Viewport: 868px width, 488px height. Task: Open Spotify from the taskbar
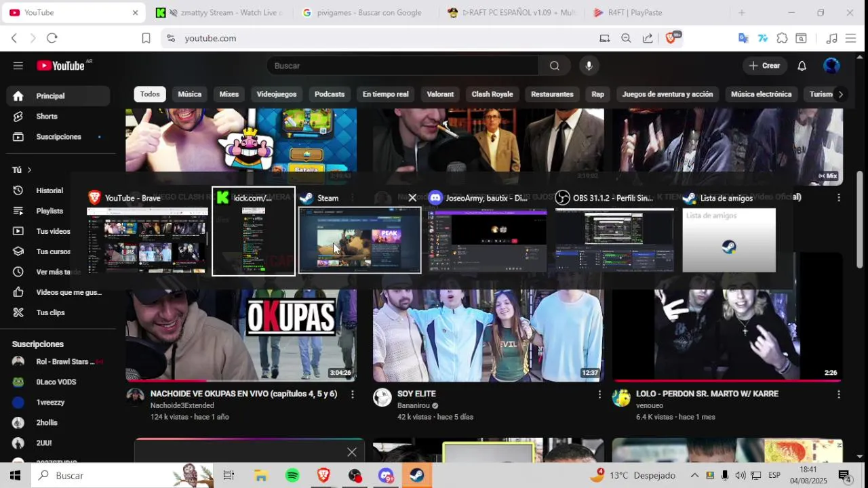tap(292, 476)
